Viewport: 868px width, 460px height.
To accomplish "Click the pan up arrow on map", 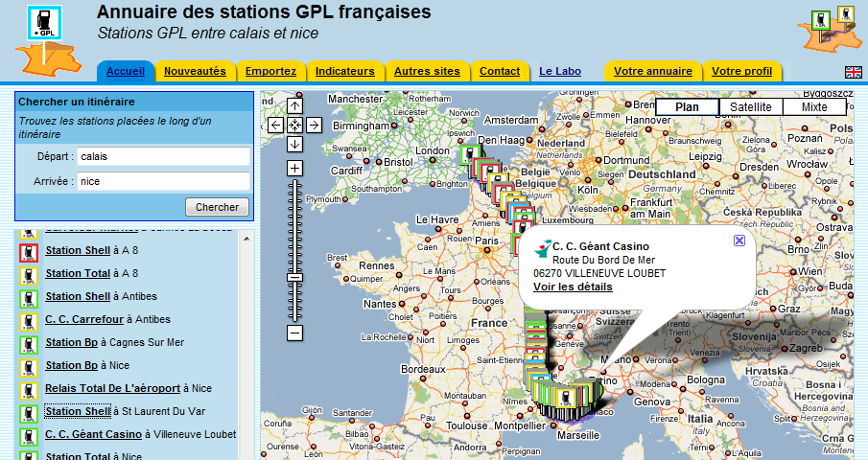I will click(294, 105).
